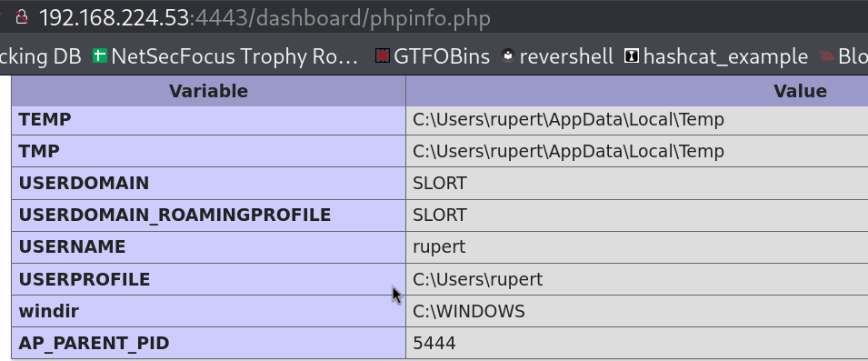Open the hashcat_example bookmark
This screenshot has width=868, height=361.
click(716, 56)
